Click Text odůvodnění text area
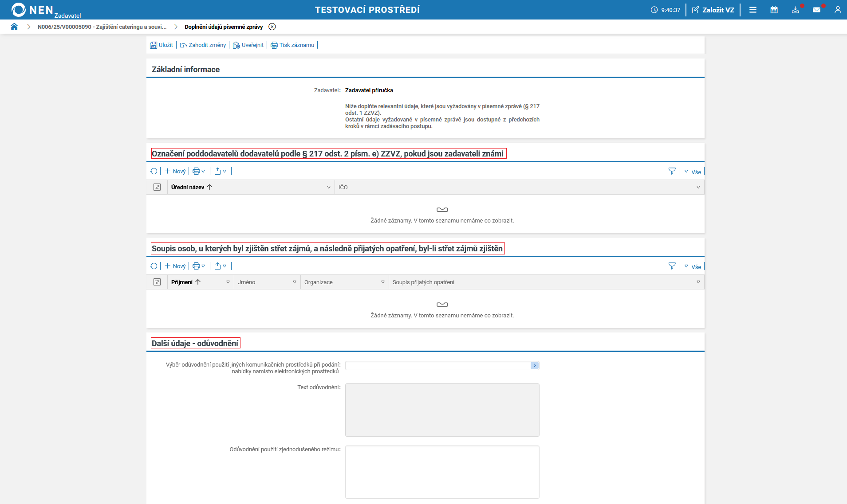The width and height of the screenshot is (847, 504). tap(442, 410)
